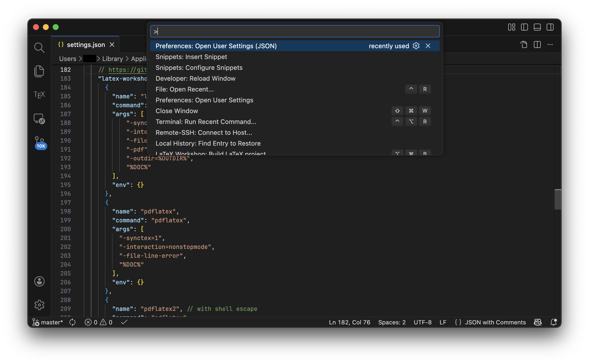This screenshot has width=589, height=364.
Task: Click the Manage gear in activity bar
Action: click(x=39, y=305)
